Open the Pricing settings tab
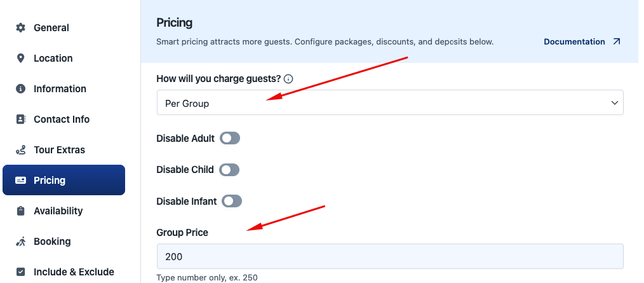The width and height of the screenshot is (644, 283). pyautogui.click(x=64, y=181)
